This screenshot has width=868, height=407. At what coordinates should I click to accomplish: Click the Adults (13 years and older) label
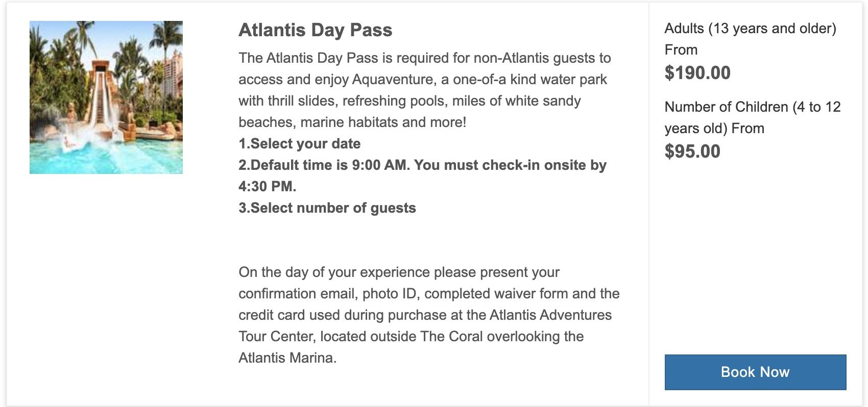(x=751, y=29)
